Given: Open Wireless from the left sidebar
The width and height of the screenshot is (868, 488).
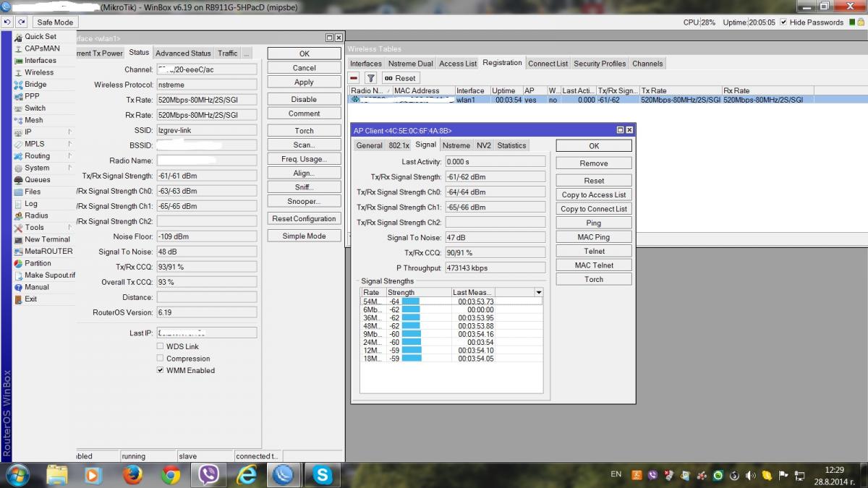Looking at the screenshot, I should (x=38, y=72).
